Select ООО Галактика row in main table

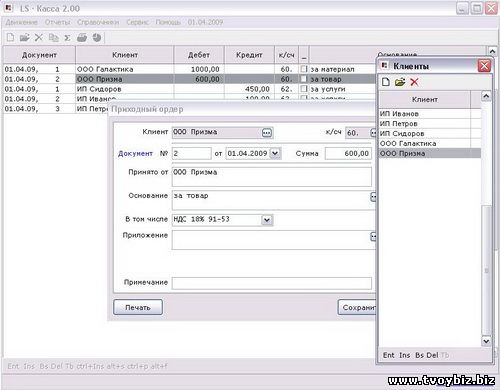(x=189, y=69)
